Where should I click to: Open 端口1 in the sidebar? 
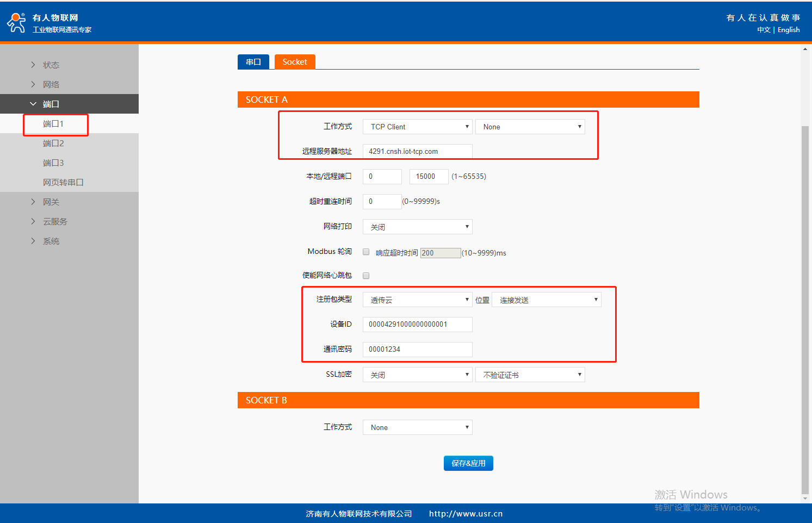(53, 124)
